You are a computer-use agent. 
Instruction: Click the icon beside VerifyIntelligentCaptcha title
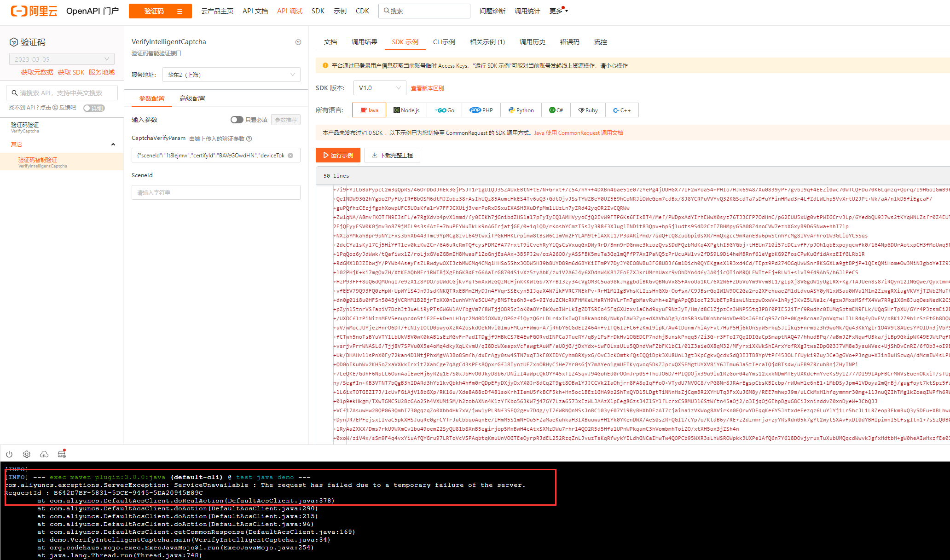(298, 42)
